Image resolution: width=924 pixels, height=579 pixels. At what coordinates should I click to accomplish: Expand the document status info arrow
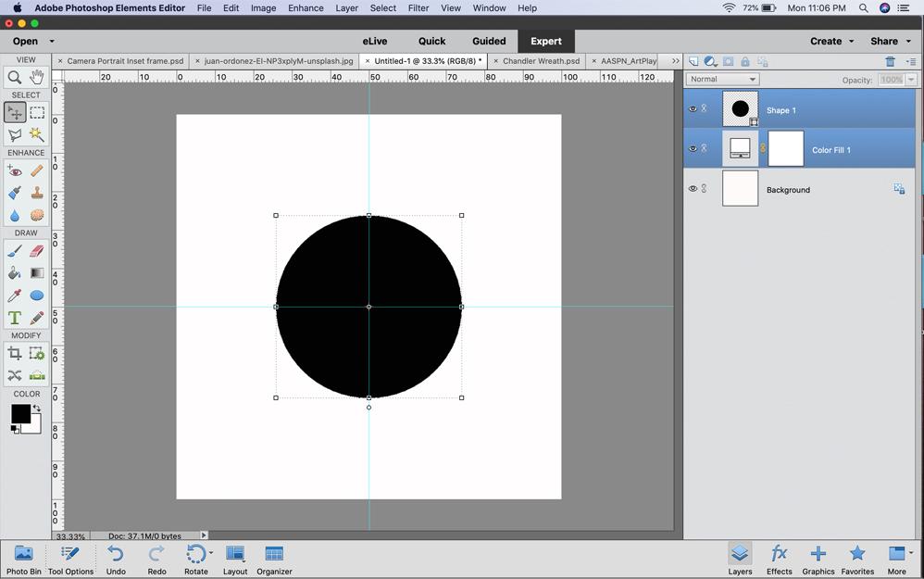click(204, 535)
